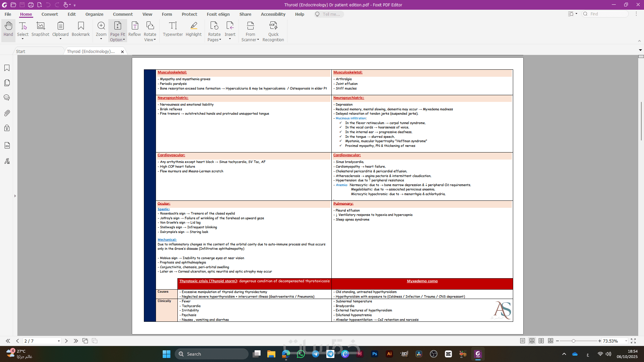Viewport: 644px width, 362px height.
Task: Activate the Typewriter tool
Action: (x=173, y=29)
